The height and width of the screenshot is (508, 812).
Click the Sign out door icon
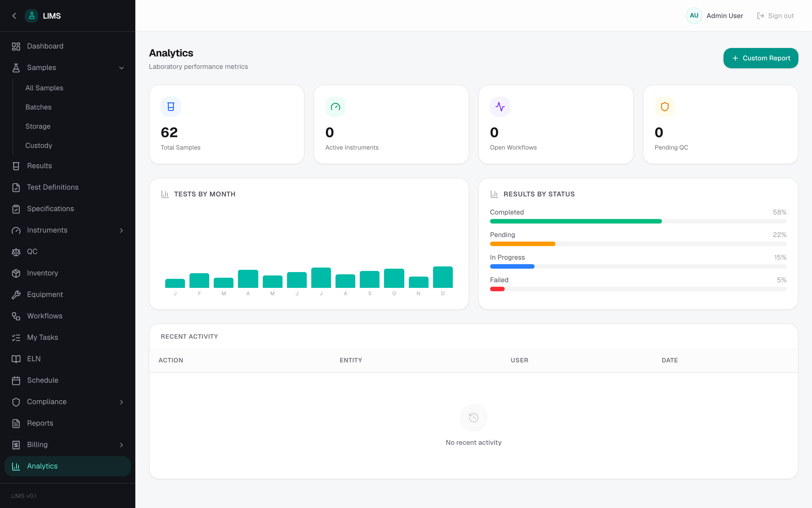(761, 16)
